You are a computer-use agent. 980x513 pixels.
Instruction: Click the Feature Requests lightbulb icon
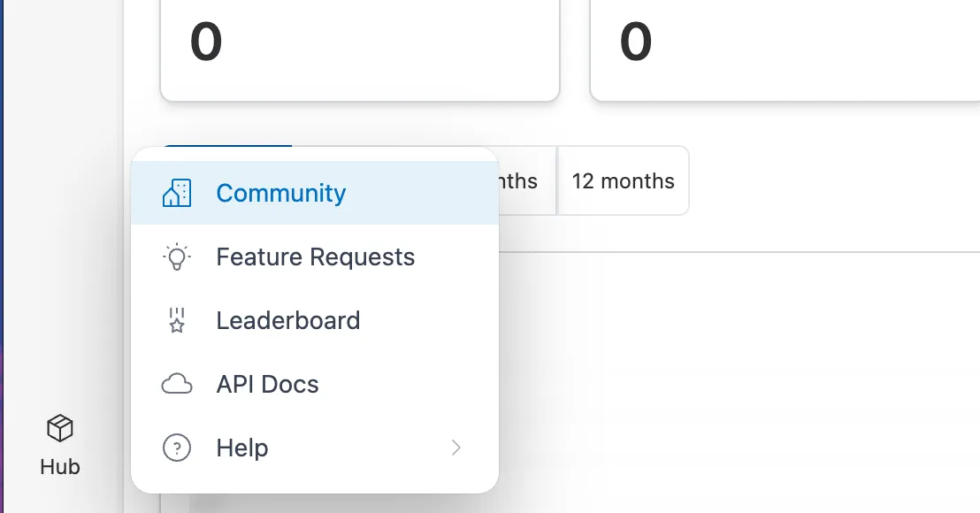tap(177, 257)
